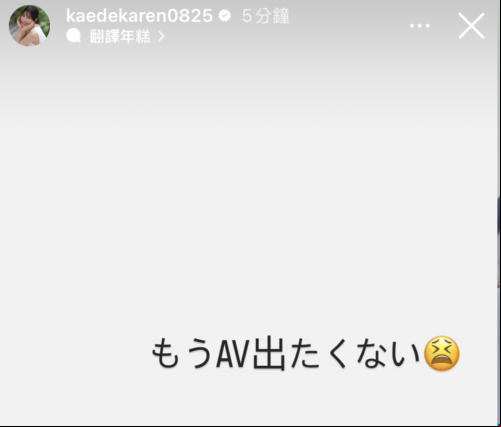Click the number 5 in the timestamp
This screenshot has height=427, width=501.
[x=247, y=16]
